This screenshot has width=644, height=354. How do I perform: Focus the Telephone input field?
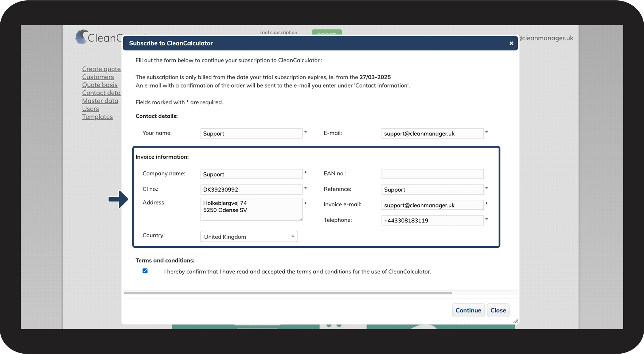(432, 221)
